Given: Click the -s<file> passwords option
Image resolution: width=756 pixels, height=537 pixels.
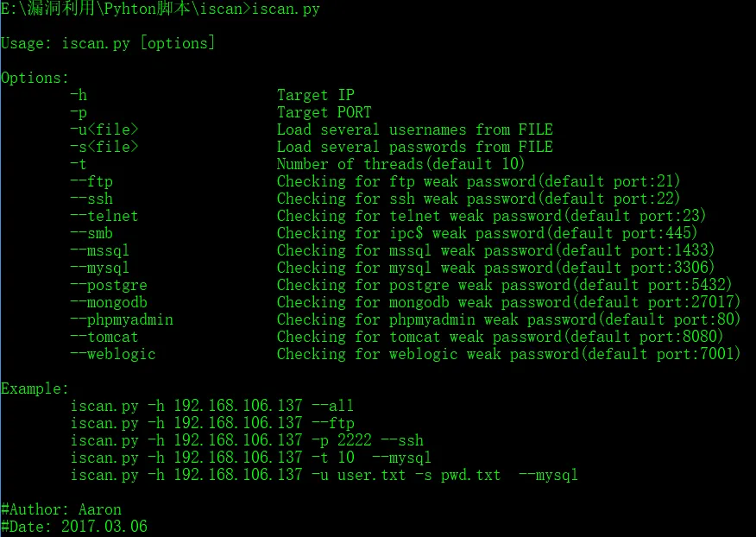Looking at the screenshot, I should [x=104, y=147].
